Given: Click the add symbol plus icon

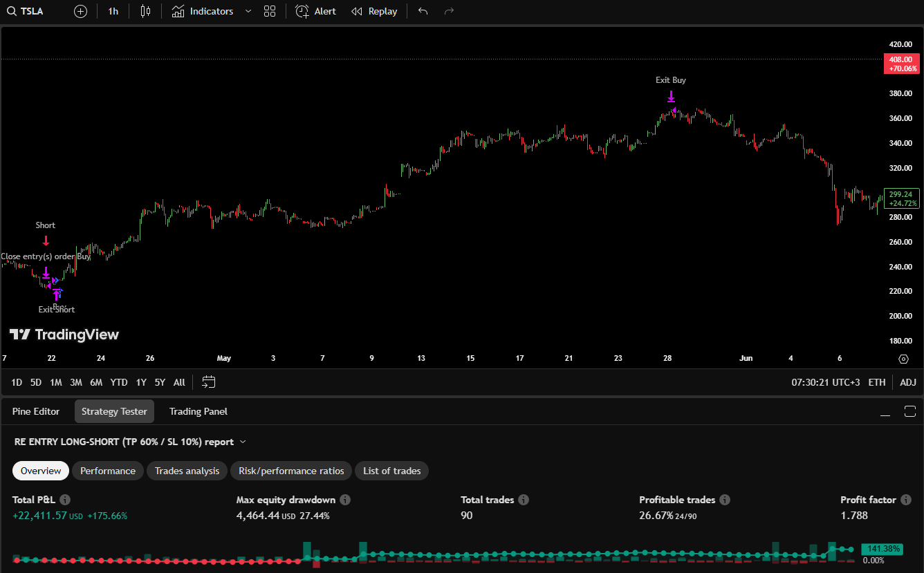Looking at the screenshot, I should (80, 11).
